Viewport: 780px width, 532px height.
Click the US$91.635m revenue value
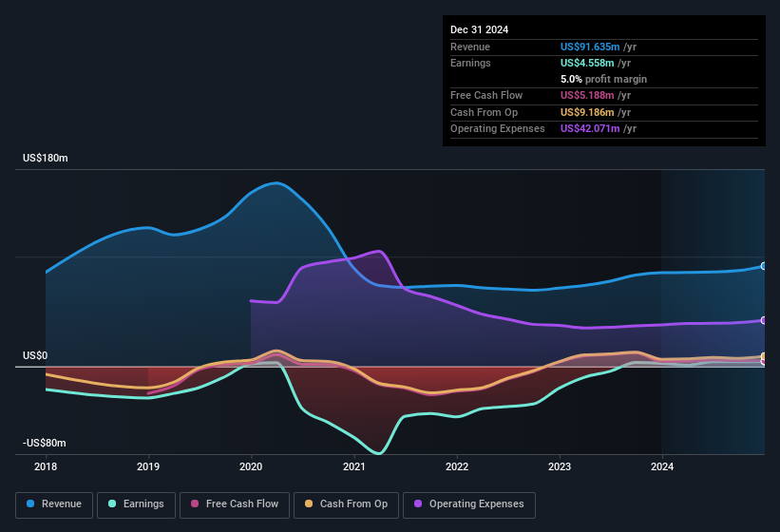coord(590,47)
